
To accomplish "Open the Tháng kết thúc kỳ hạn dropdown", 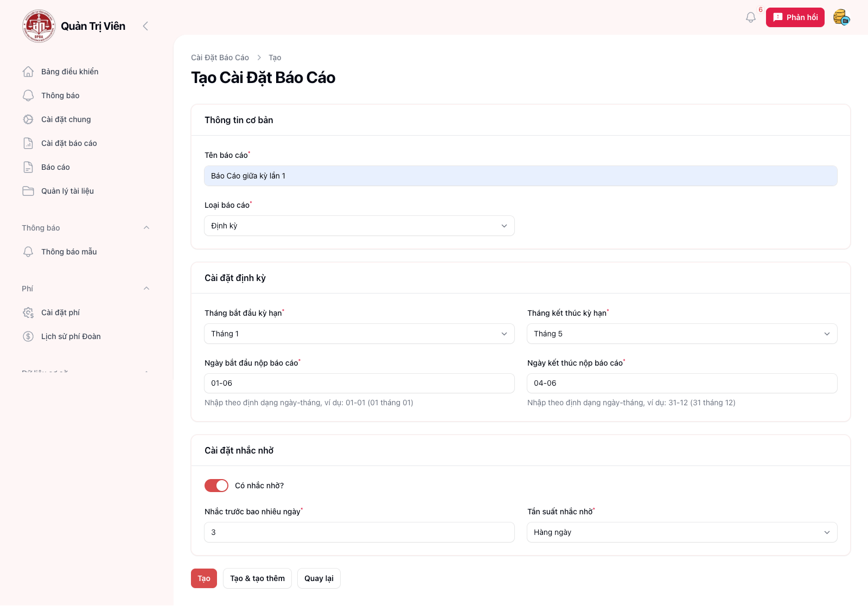I will tap(681, 334).
